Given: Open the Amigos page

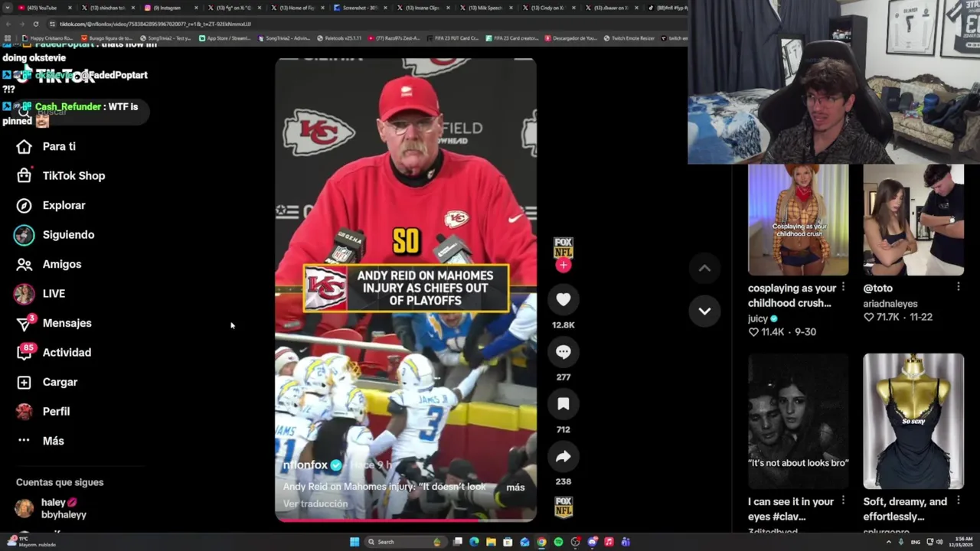Looking at the screenshot, I should [x=48, y=264].
